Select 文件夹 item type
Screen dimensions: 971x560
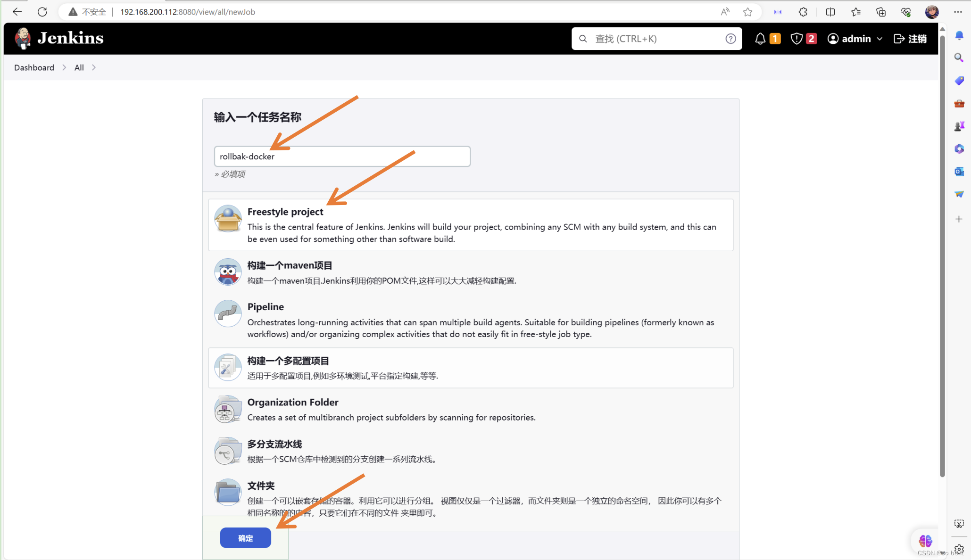pos(471,498)
